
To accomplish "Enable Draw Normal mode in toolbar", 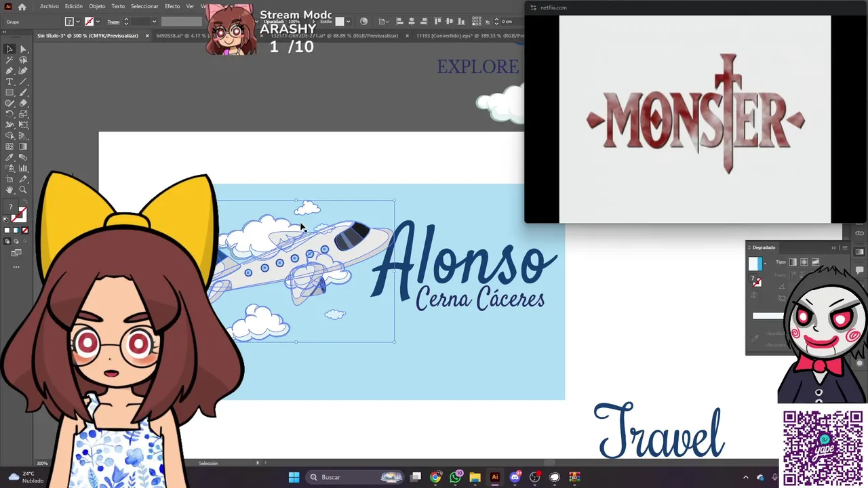I will 7,241.
